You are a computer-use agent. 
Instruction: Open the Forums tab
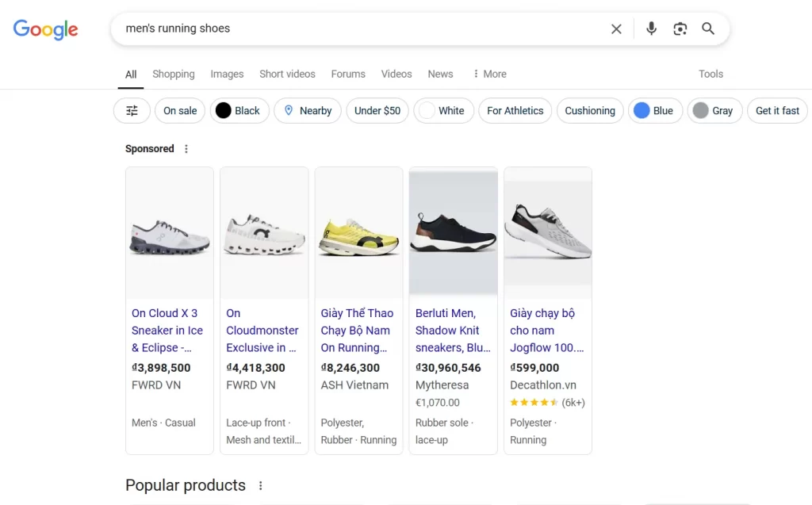click(x=348, y=74)
